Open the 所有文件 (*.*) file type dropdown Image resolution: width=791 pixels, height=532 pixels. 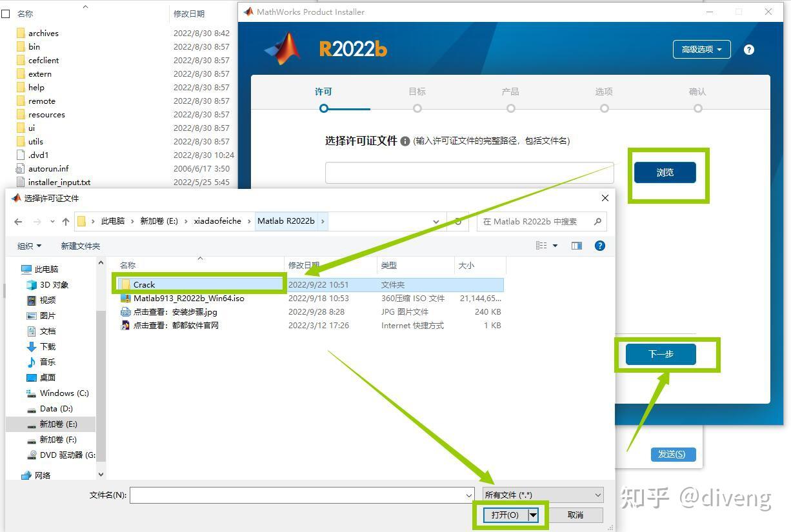(x=541, y=495)
